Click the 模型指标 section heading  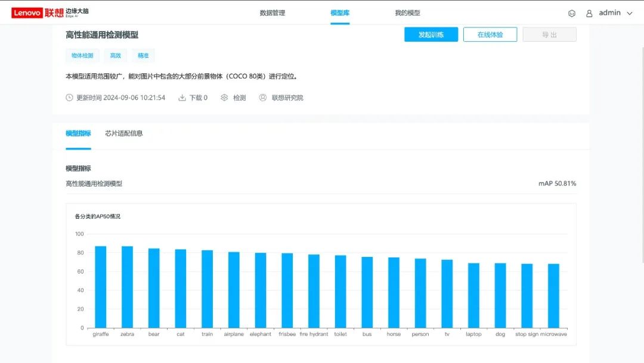(78, 168)
